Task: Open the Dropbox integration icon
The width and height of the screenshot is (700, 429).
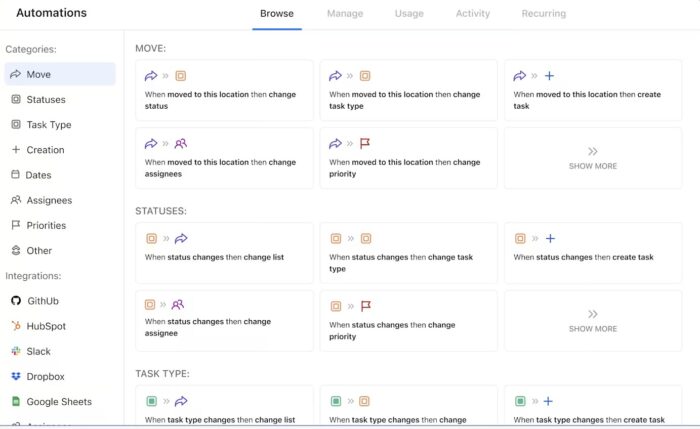Action: pos(16,377)
